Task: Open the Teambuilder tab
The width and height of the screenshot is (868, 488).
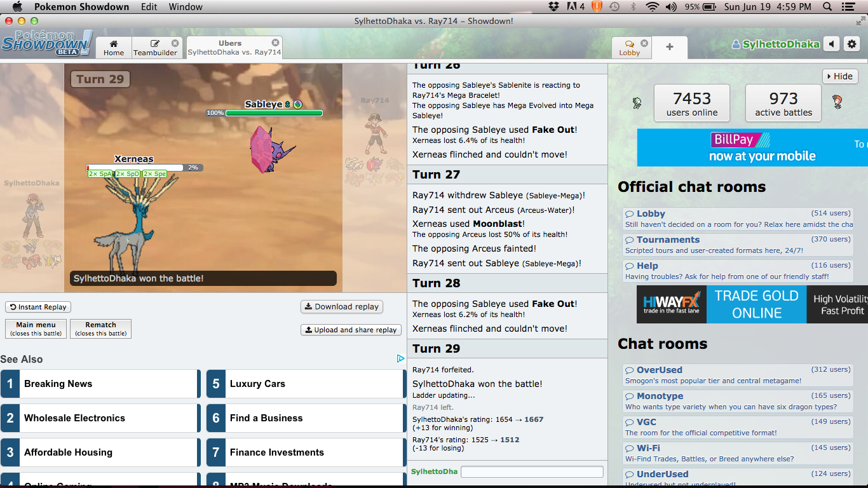Action: (x=156, y=48)
